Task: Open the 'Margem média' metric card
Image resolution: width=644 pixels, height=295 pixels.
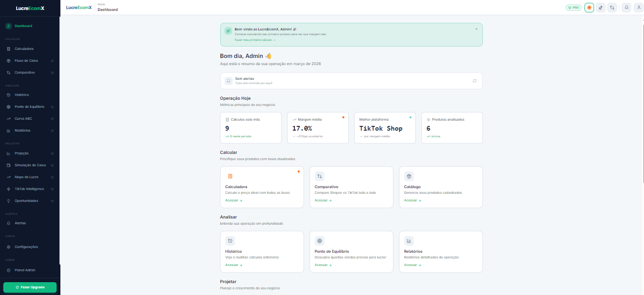Action: (318, 128)
